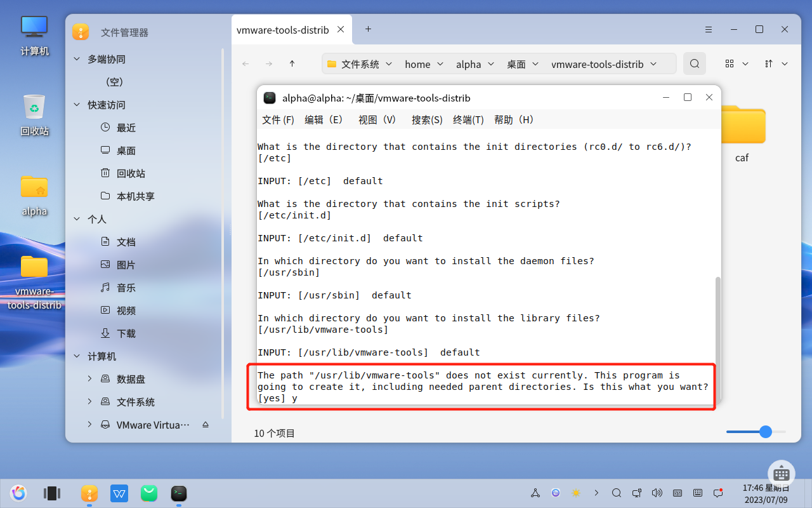Viewport: 812px width, 508px height.
Task: Open the green app store taskbar icon
Action: pos(149,493)
